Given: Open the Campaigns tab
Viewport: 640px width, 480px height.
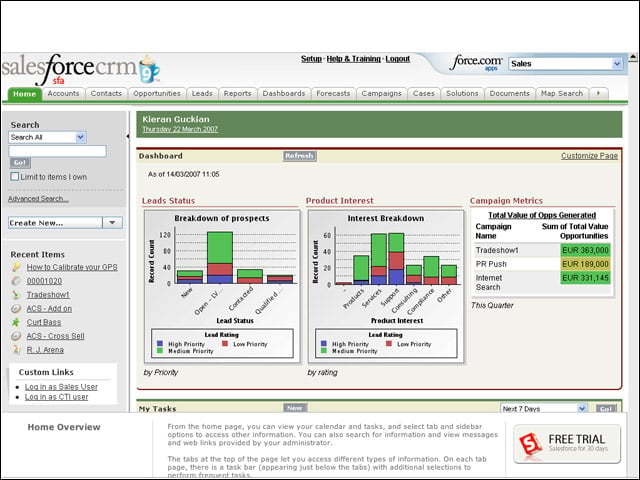Looking at the screenshot, I should [381, 94].
